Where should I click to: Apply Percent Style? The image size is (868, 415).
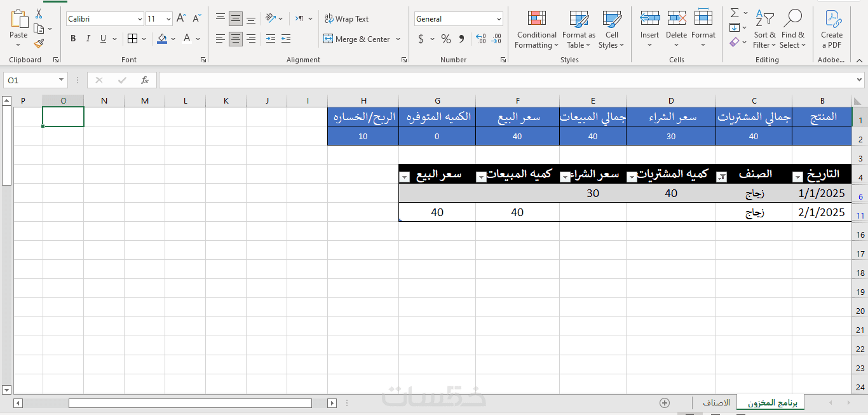pos(446,39)
